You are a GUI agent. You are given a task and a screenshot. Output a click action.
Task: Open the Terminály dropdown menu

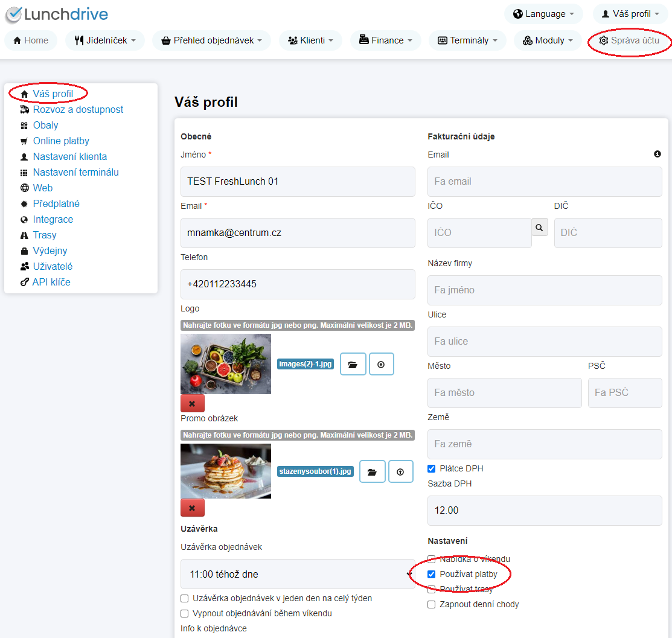pyautogui.click(x=467, y=40)
